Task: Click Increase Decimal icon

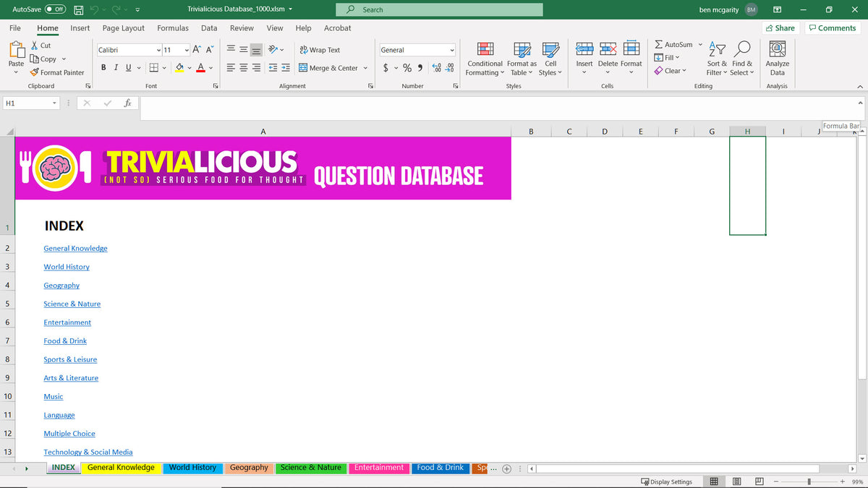Action: [436, 67]
